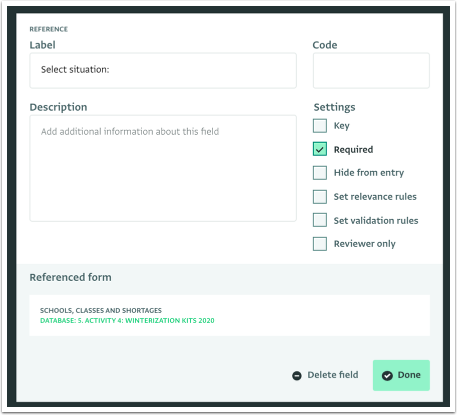Toggle Set validation rules checkbox
This screenshot has height=415, width=457.
(x=320, y=220)
